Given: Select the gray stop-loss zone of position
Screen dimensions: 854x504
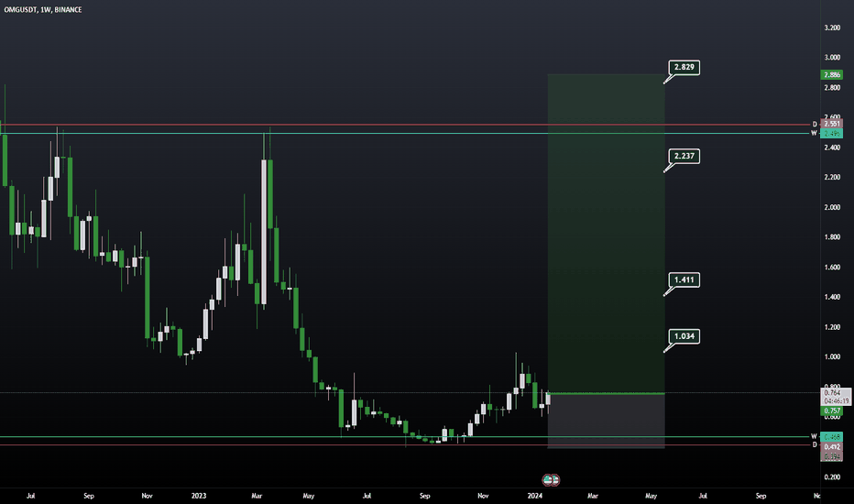Looking at the screenshot, I should tap(607, 421).
